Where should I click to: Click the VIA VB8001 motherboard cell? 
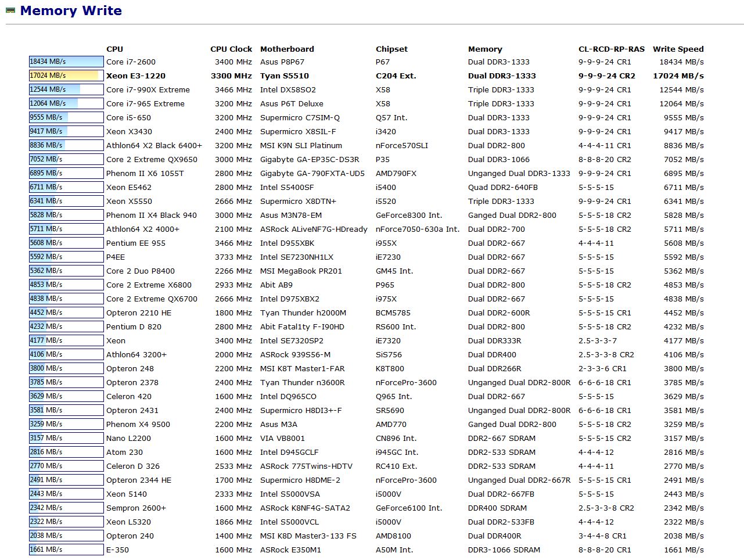282,438
